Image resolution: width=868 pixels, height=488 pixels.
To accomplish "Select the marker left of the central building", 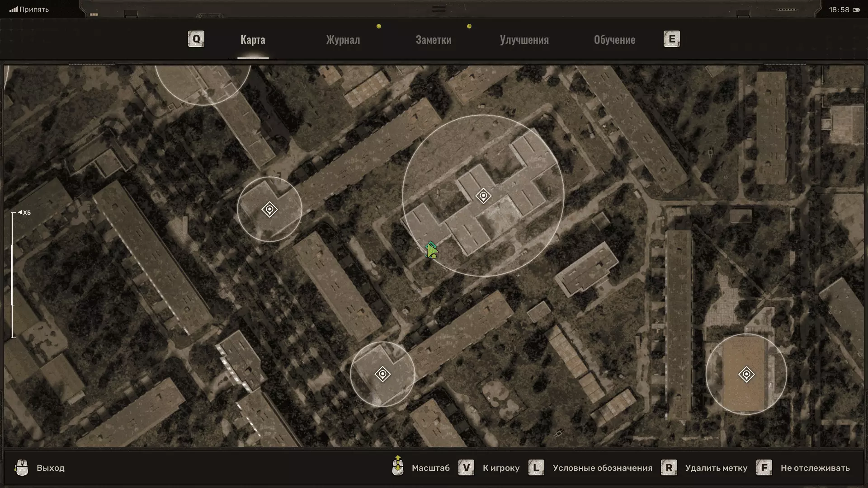I will coord(269,210).
